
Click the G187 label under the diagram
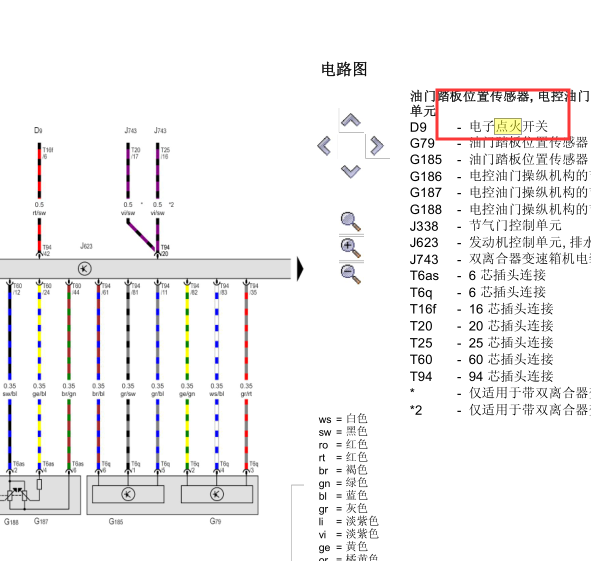click(41, 521)
